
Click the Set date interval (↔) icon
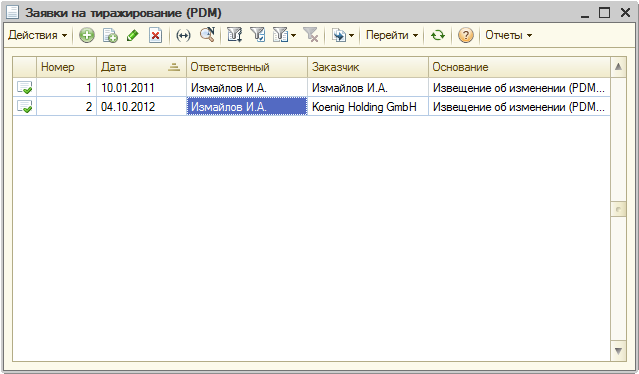tap(183, 35)
